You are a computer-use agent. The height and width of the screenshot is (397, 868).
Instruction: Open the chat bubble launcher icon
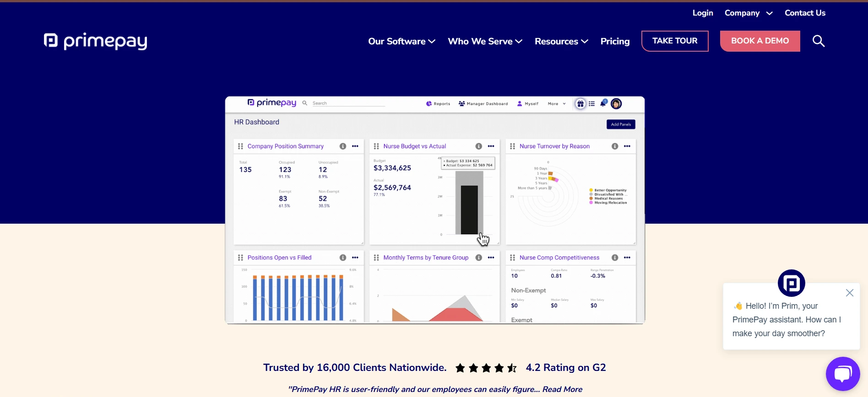(x=843, y=374)
